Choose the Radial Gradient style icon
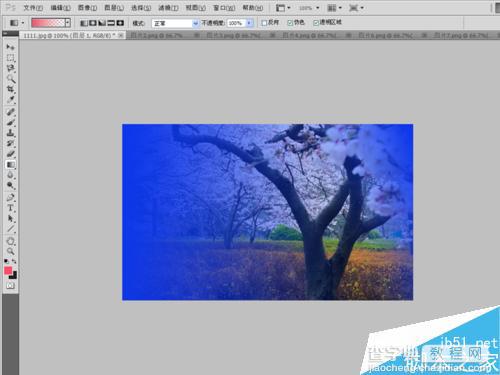The width and height of the screenshot is (500, 375). [93, 23]
